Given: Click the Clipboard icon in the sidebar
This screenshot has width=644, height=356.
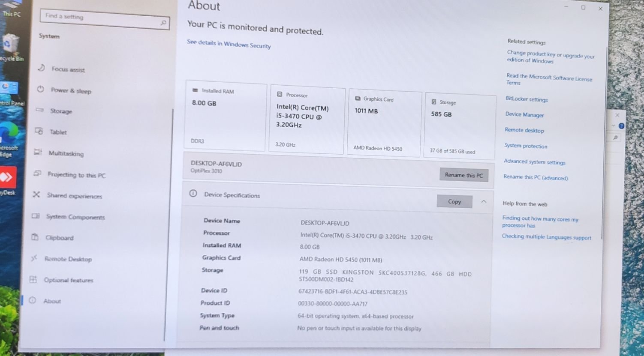Looking at the screenshot, I should [x=35, y=237].
